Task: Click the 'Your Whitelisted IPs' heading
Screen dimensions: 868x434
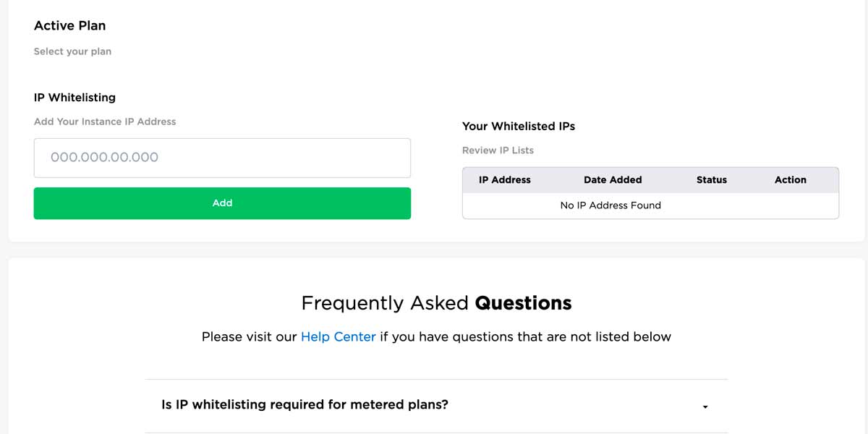Action: tap(518, 126)
